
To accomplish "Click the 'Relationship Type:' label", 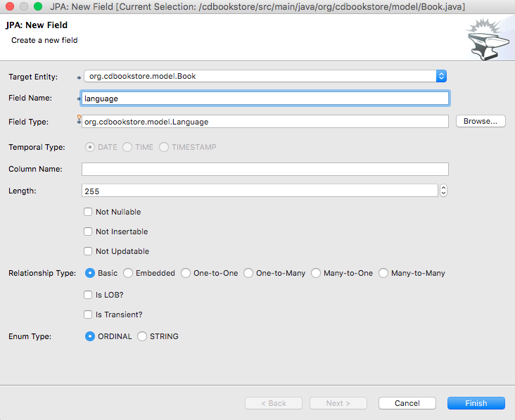I will click(42, 273).
